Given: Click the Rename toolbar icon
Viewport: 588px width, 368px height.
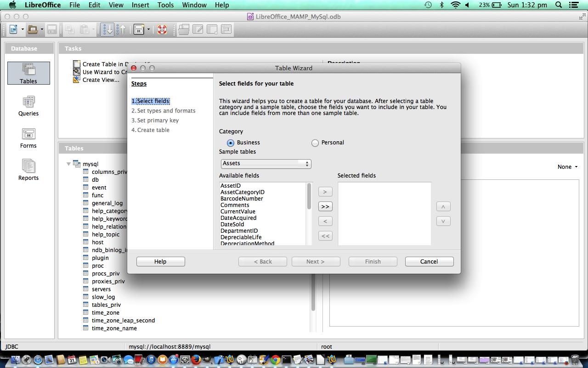Looking at the screenshot, I should (x=226, y=29).
